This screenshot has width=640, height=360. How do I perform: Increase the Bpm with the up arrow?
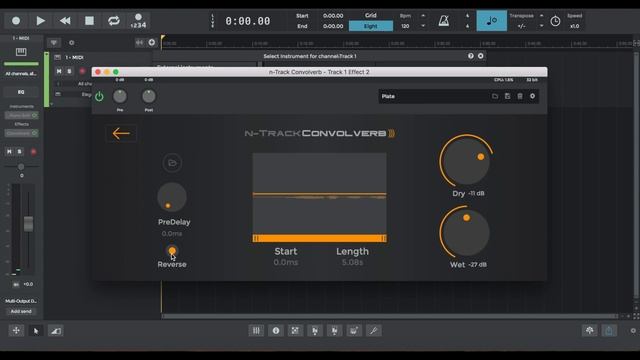(x=423, y=16)
